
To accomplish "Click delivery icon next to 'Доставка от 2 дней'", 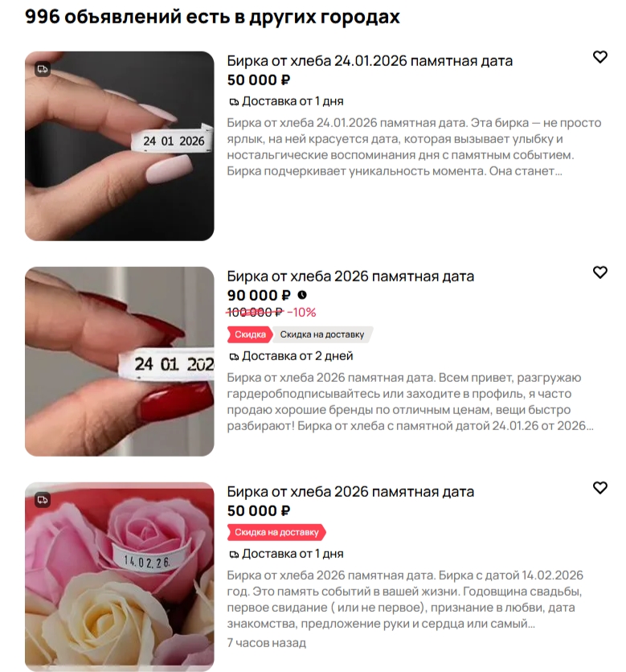I will 234,357.
